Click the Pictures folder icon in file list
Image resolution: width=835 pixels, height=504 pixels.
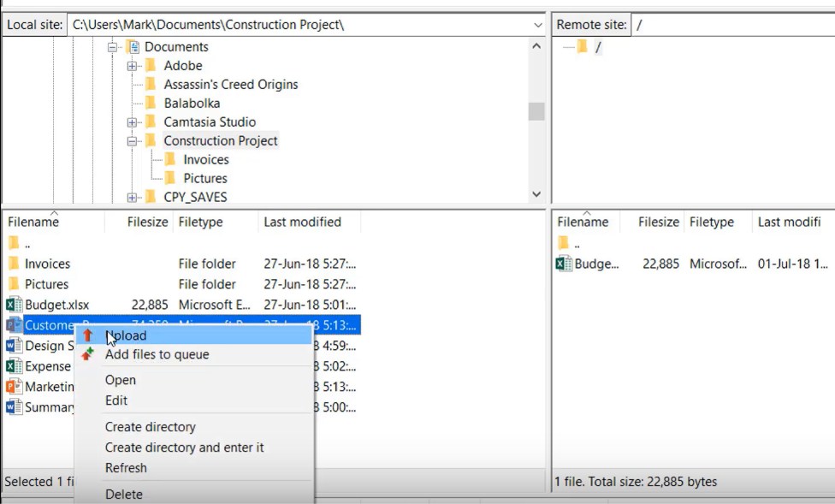[14, 283]
